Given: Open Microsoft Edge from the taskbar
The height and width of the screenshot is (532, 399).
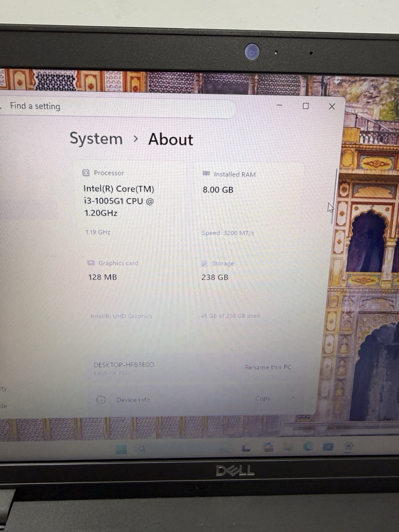Looking at the screenshot, I should pos(308,446).
